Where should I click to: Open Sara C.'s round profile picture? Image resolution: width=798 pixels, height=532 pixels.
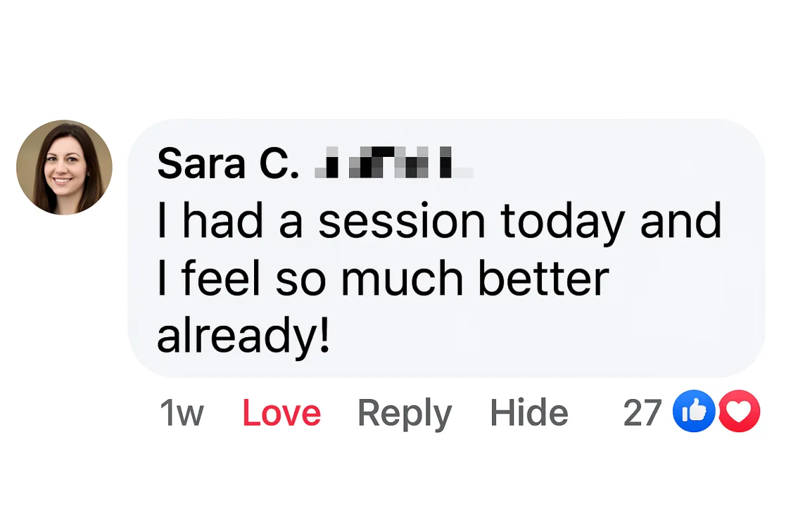(x=65, y=168)
